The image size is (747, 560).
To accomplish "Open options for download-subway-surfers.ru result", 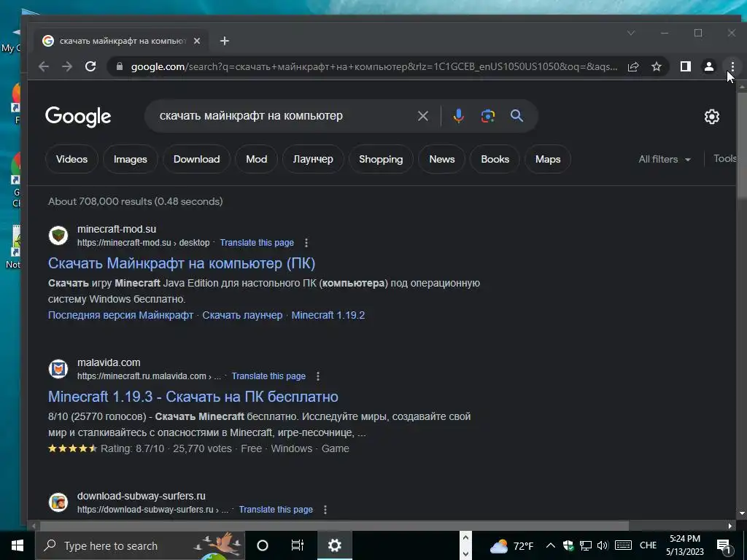I will click(325, 510).
